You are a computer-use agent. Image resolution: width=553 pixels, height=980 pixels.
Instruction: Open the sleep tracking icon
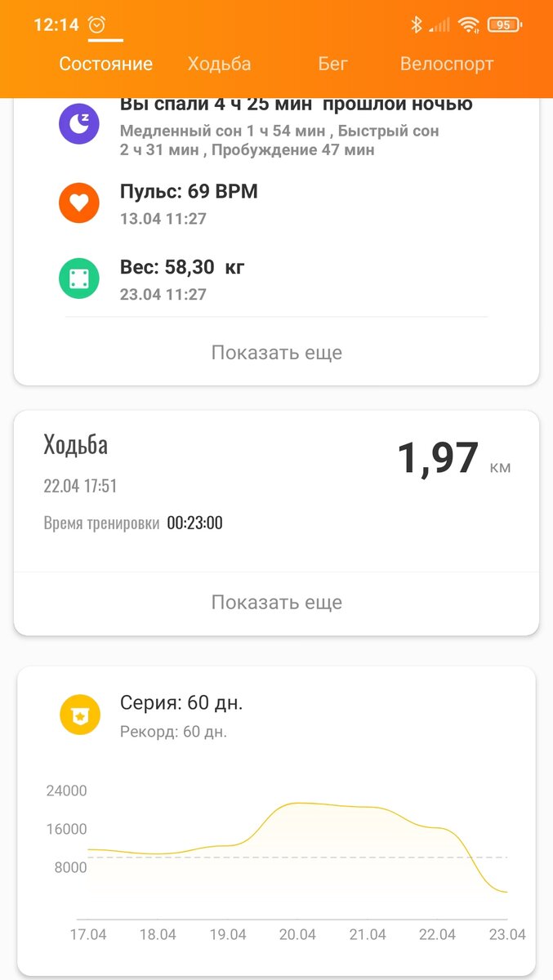click(x=79, y=124)
